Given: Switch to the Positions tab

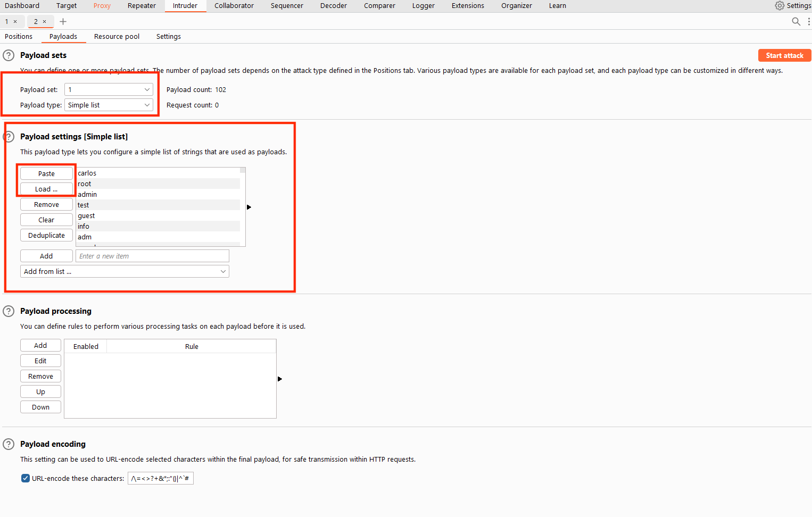Looking at the screenshot, I should pos(18,36).
